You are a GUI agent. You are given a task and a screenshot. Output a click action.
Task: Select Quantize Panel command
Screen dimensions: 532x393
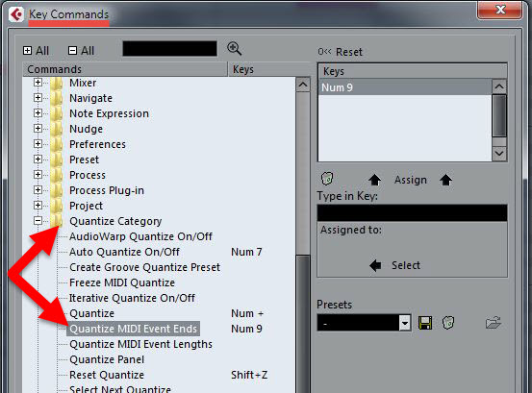coord(107,359)
